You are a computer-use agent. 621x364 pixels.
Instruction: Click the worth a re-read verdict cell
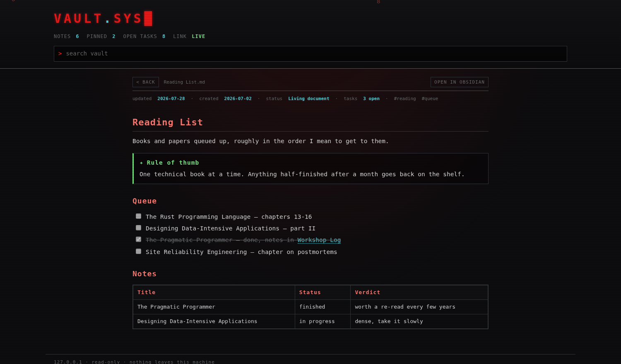[x=419, y=307]
